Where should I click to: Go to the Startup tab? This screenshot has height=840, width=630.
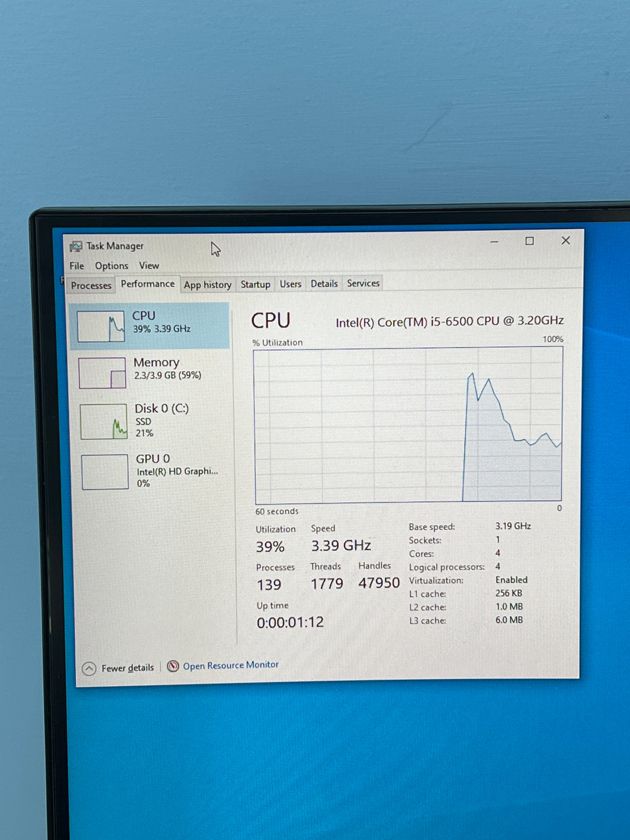coord(255,284)
